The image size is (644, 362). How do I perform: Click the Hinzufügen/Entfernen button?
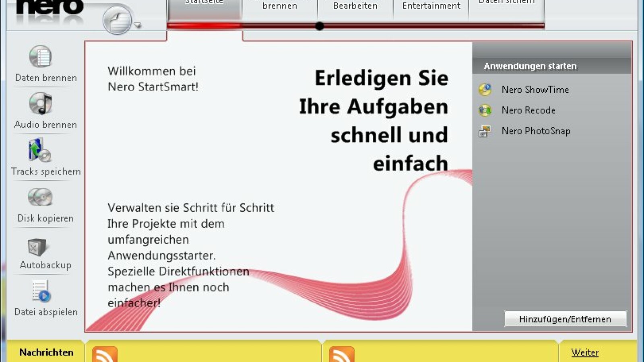pos(566,319)
